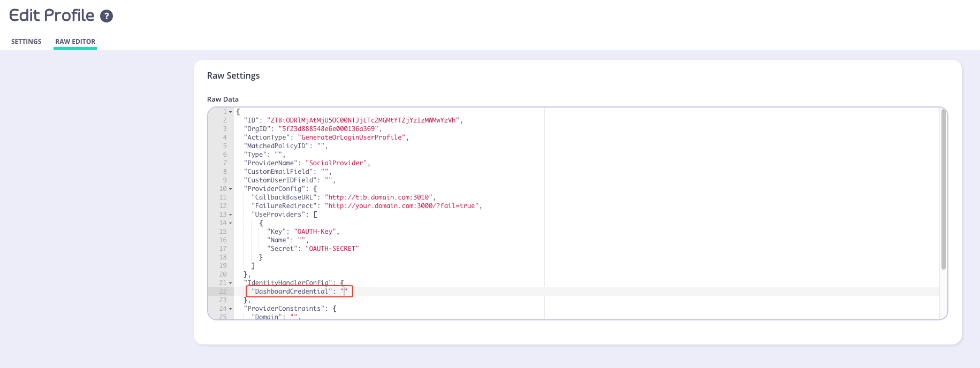The height and width of the screenshot is (368, 980).
Task: Click the SocialProvider name value
Action: click(336, 163)
